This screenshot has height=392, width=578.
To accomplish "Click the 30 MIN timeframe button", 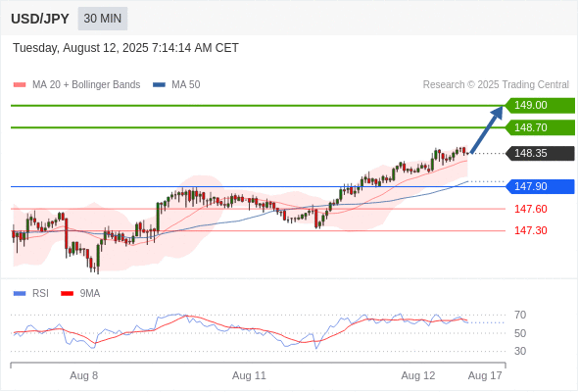I will click(103, 19).
